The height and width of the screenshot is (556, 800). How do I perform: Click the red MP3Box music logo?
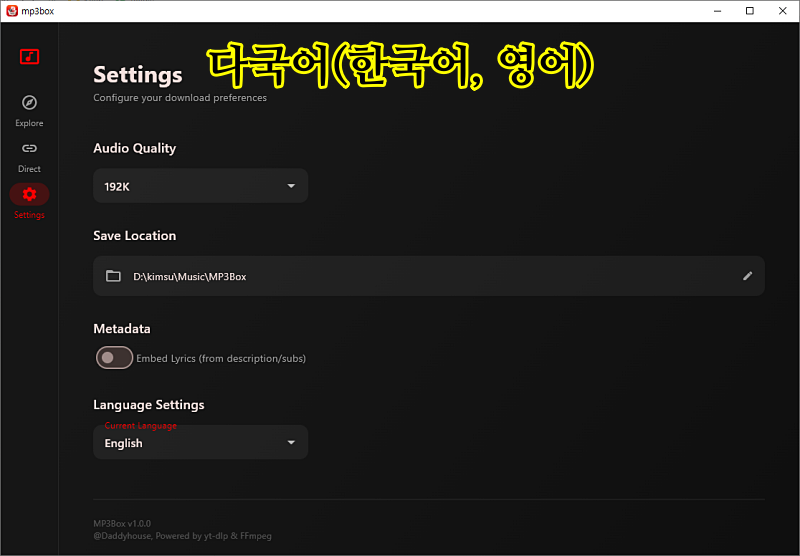[29, 57]
